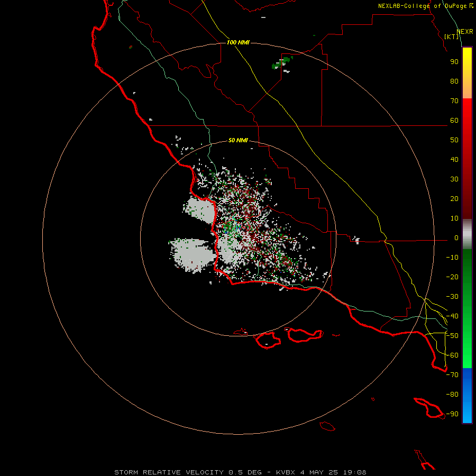This screenshot has width=476, height=476.
Task: Click the 40 value on the velocity scale
Action: pos(454,160)
